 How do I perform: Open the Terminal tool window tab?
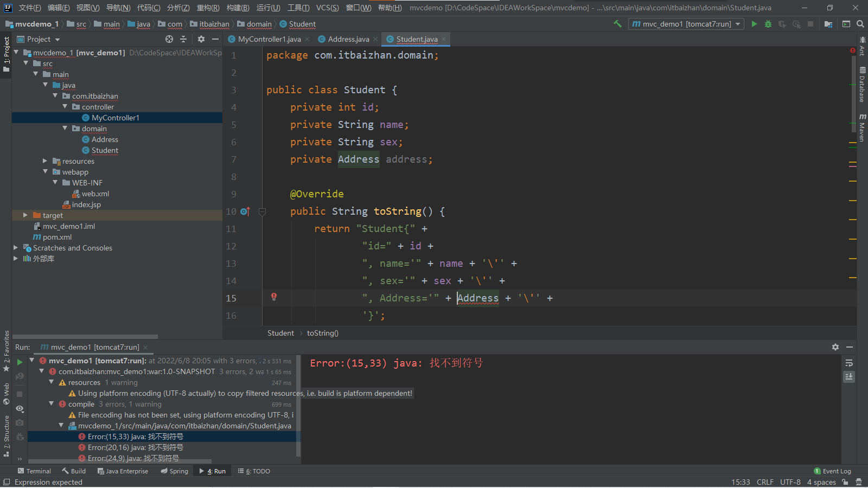coord(34,471)
